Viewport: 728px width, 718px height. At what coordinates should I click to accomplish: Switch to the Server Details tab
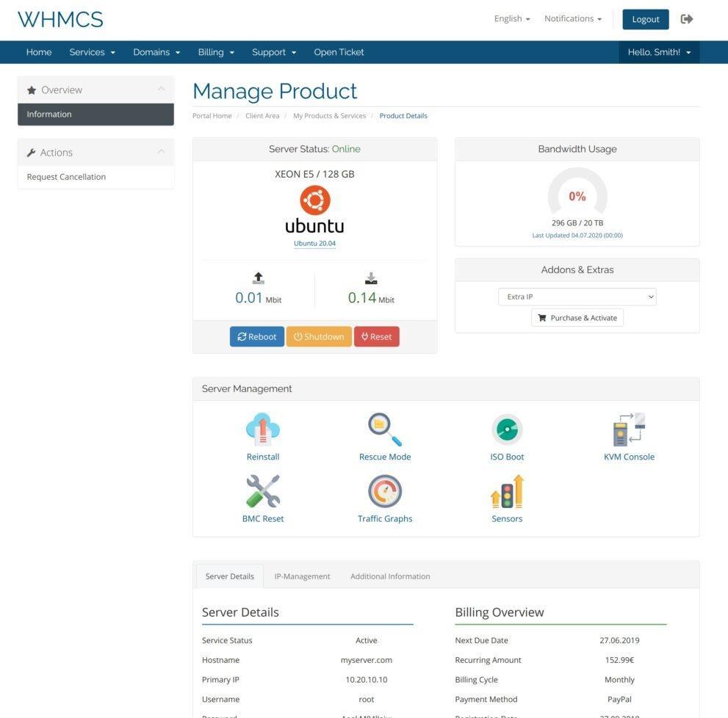point(229,576)
